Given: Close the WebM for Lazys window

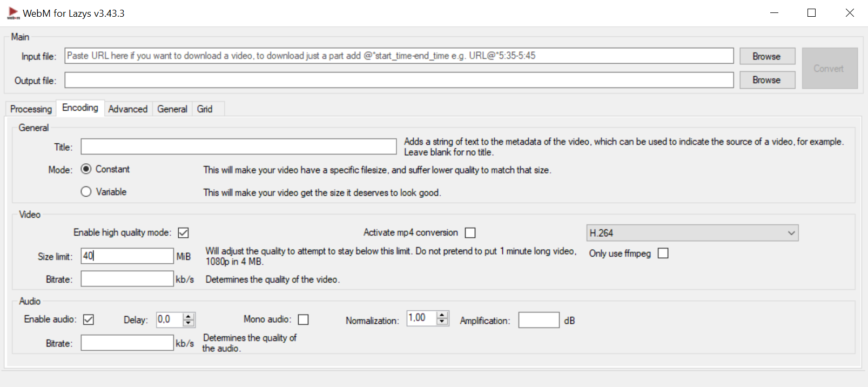Looking at the screenshot, I should coord(850,13).
